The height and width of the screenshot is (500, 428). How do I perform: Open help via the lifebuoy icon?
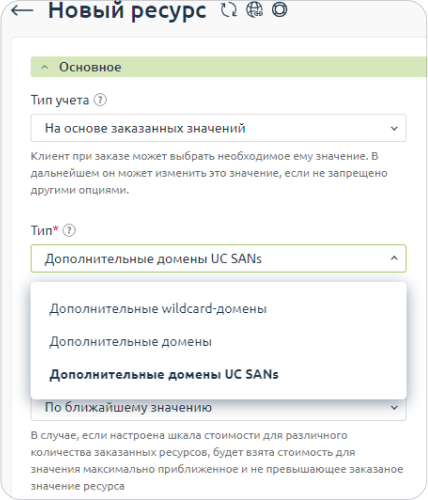[x=279, y=10]
